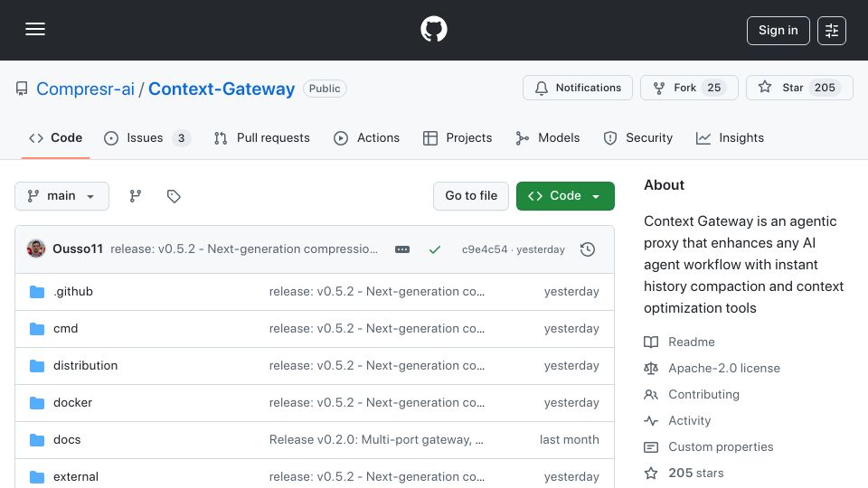Viewport: 868px width, 488px height.
Task: Open the Security tab
Action: click(637, 137)
